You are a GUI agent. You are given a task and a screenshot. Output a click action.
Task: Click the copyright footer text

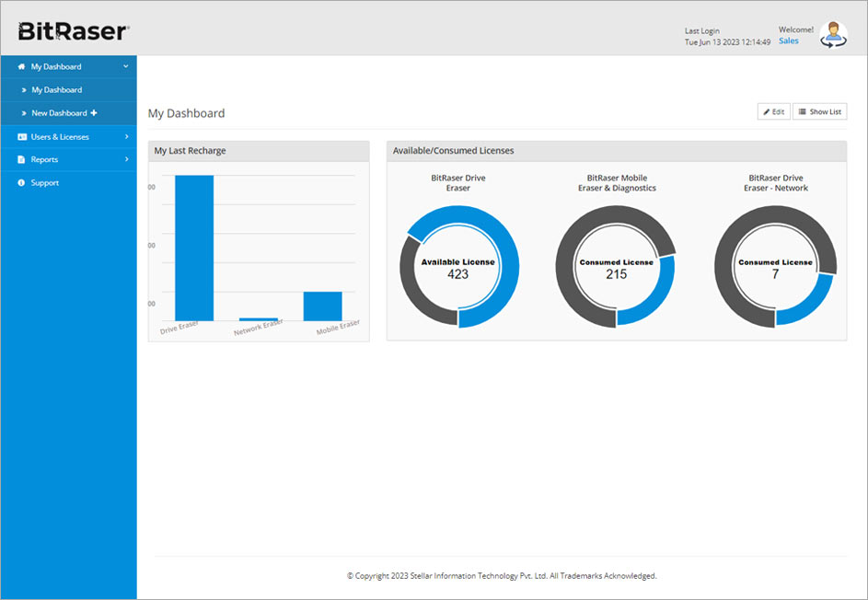tap(502, 576)
